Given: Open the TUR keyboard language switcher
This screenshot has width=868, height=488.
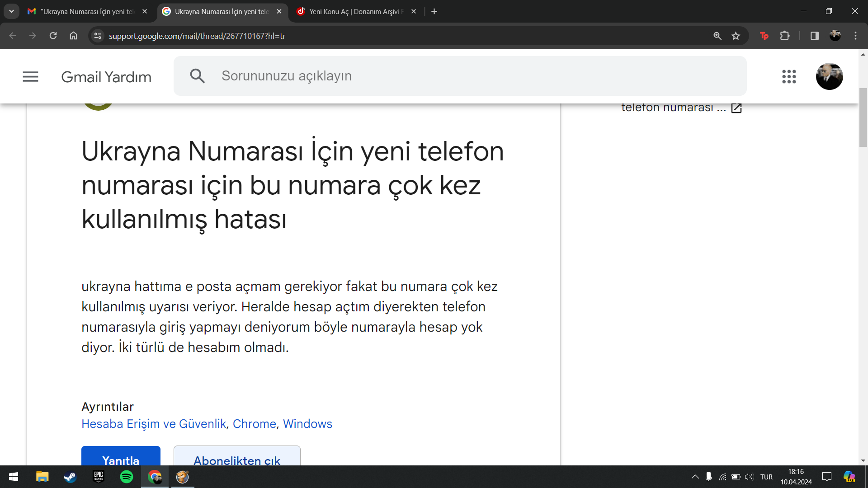Looking at the screenshot, I should [x=766, y=477].
